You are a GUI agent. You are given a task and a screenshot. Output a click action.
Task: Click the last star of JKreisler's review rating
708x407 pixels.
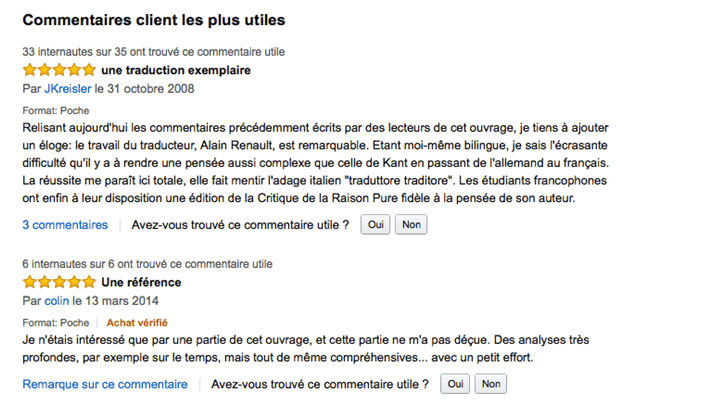(x=89, y=70)
